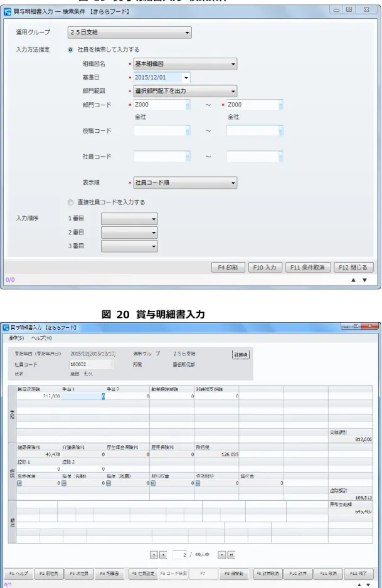Go to next employee record navigation arrow

(x=222, y=555)
